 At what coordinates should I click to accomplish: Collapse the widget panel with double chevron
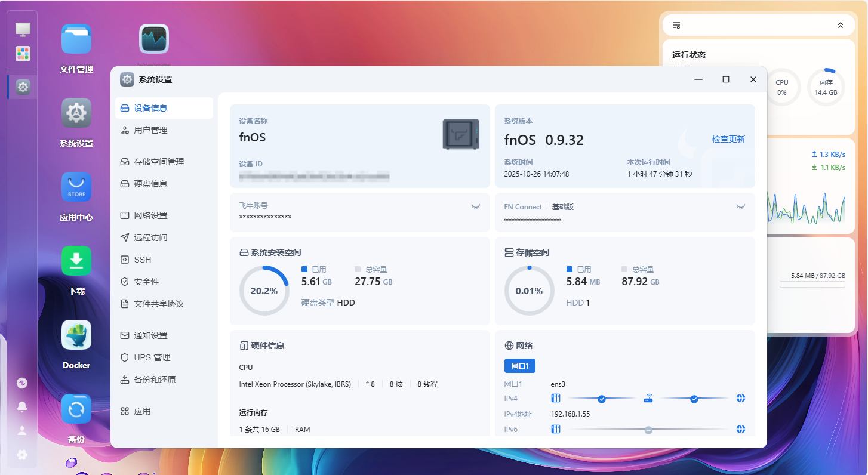click(x=841, y=25)
